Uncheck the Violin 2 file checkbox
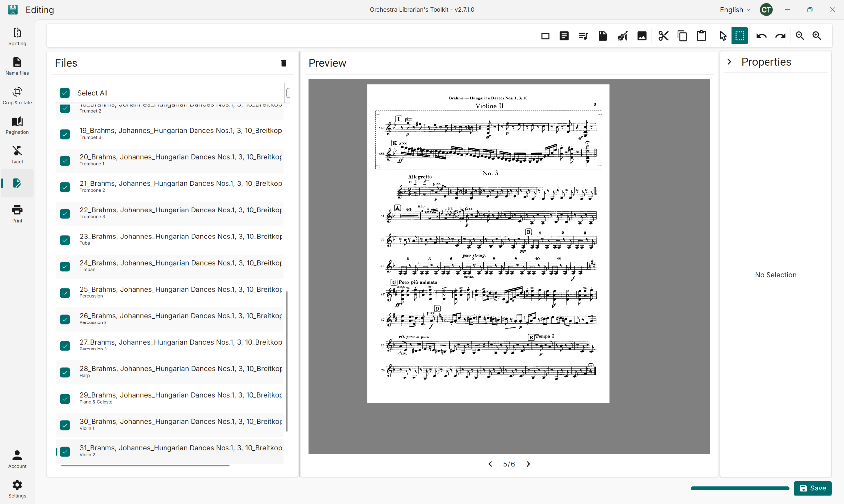The image size is (844, 504). pyautogui.click(x=65, y=452)
